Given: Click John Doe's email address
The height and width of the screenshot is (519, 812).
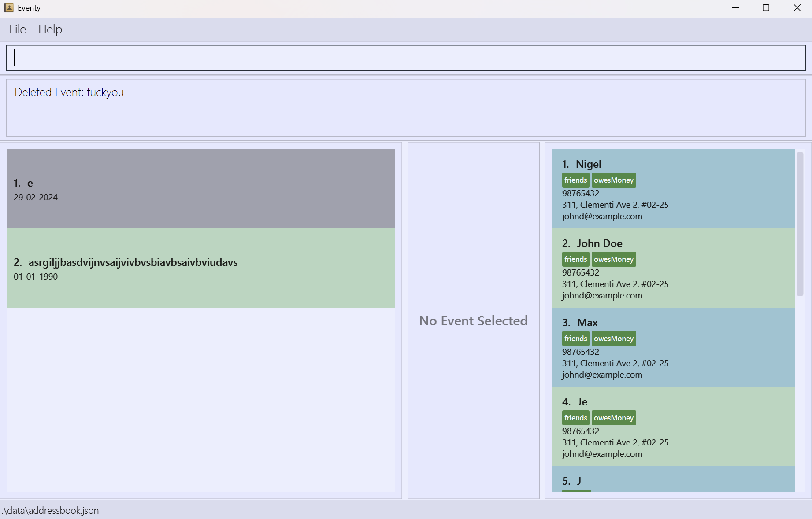Looking at the screenshot, I should click(602, 295).
